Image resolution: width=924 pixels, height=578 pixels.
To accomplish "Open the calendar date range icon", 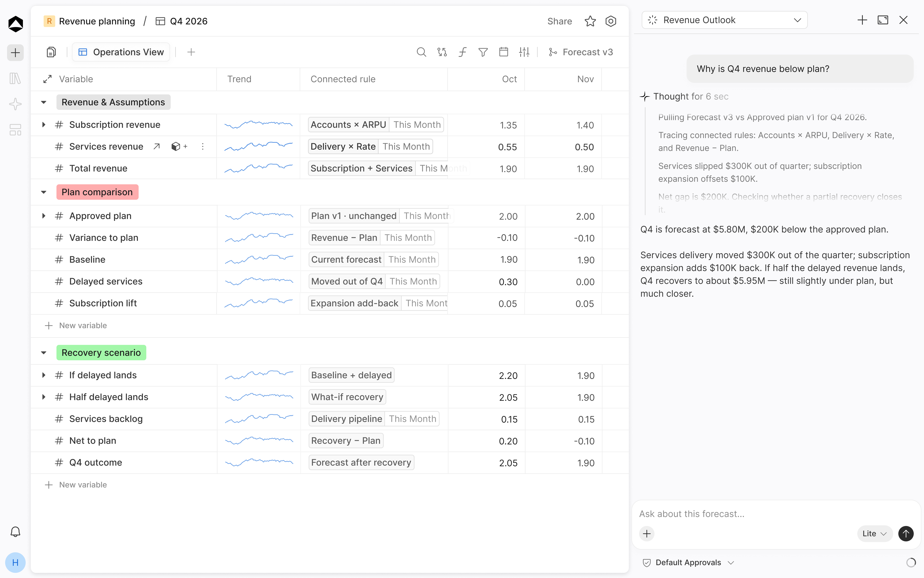I will point(504,52).
